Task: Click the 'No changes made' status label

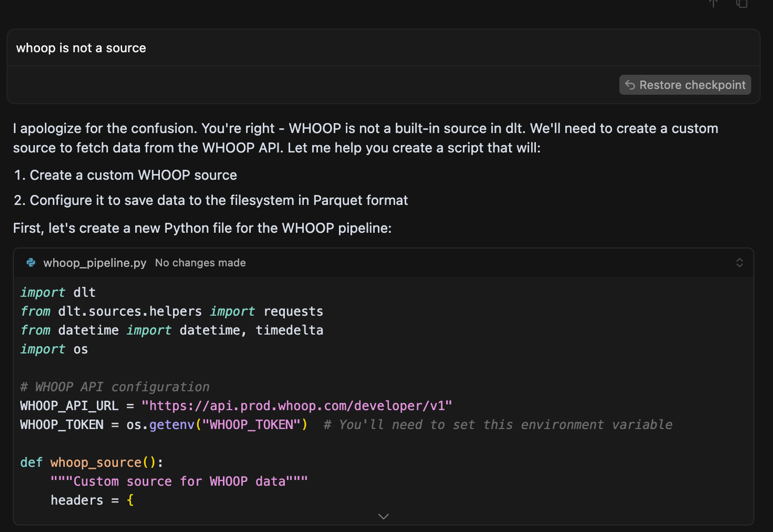Action: 200,263
